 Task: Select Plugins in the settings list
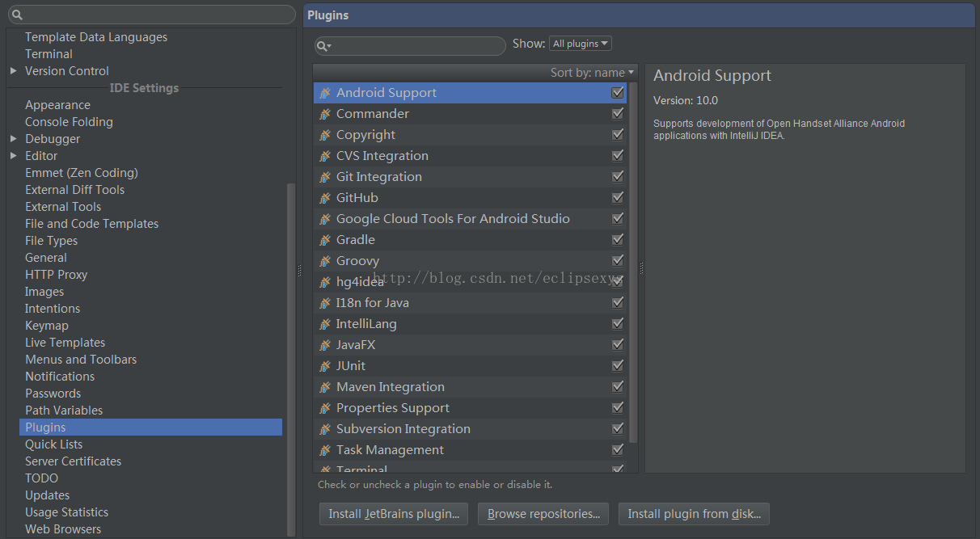(150, 427)
